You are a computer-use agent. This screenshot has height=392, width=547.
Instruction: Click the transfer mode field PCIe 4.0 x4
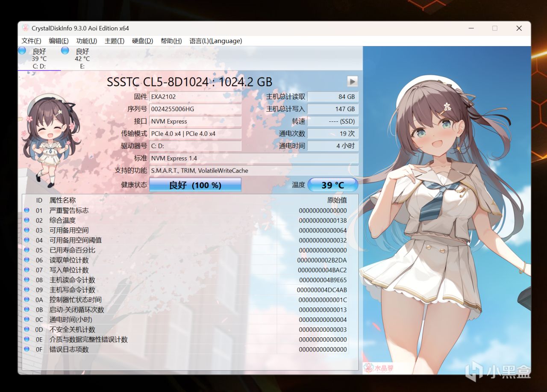pos(195,133)
